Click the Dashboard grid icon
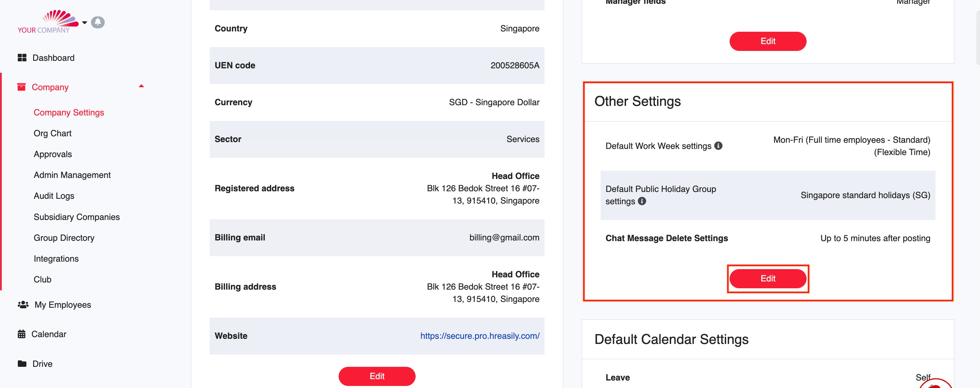Screen dimensions: 980x388 coord(22,58)
